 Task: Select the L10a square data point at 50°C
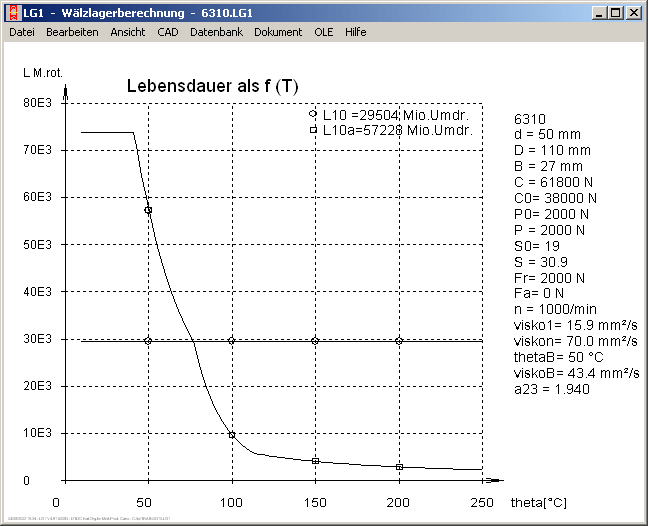click(148, 210)
